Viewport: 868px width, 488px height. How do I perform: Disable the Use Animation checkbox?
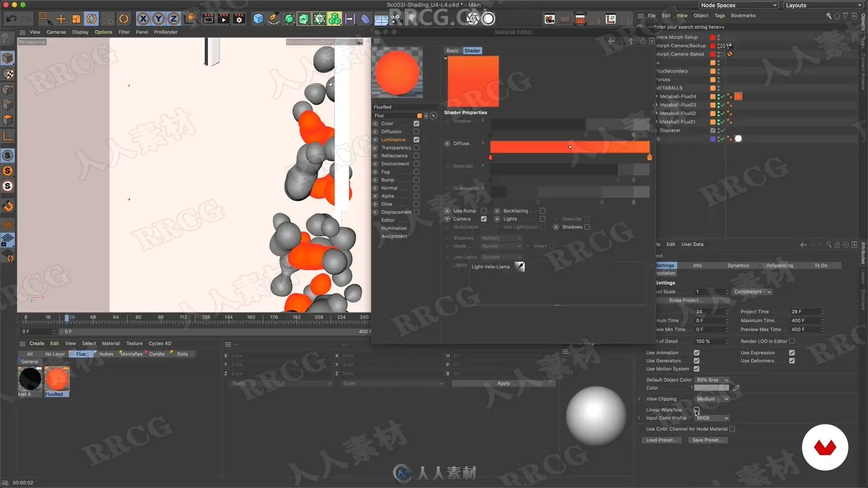[696, 353]
